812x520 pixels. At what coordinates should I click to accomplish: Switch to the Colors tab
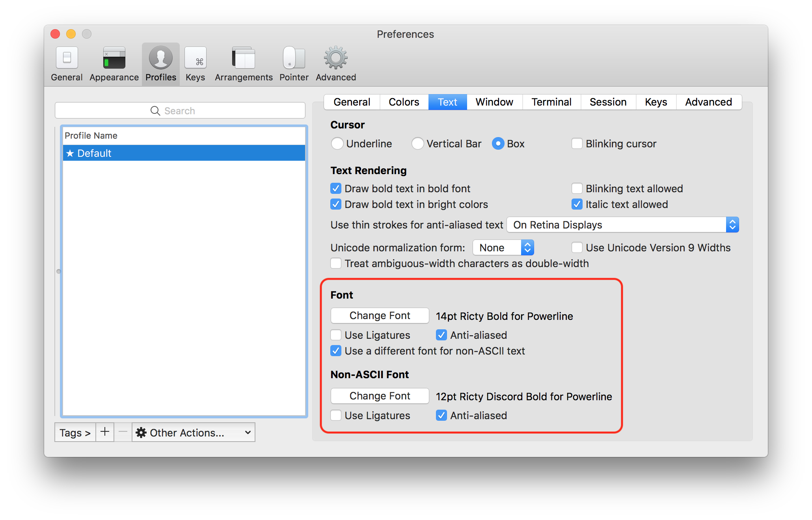404,102
